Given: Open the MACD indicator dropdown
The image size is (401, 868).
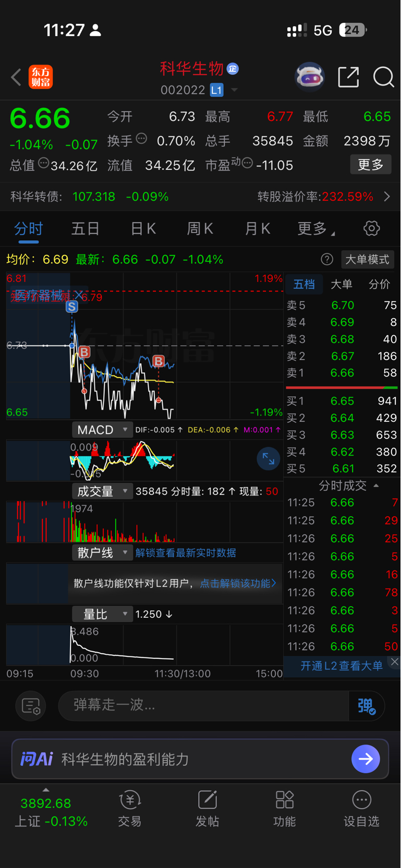Looking at the screenshot, I should click(x=102, y=430).
